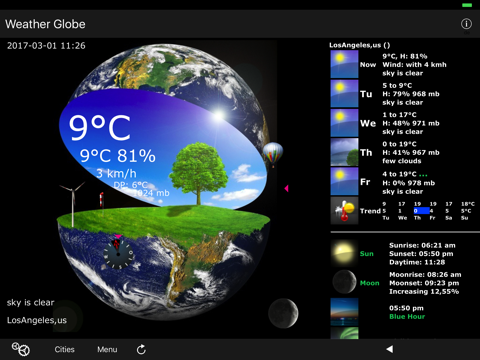Open the Blue Hour thumbnail
The height and width of the screenshot is (360, 480).
point(344,312)
